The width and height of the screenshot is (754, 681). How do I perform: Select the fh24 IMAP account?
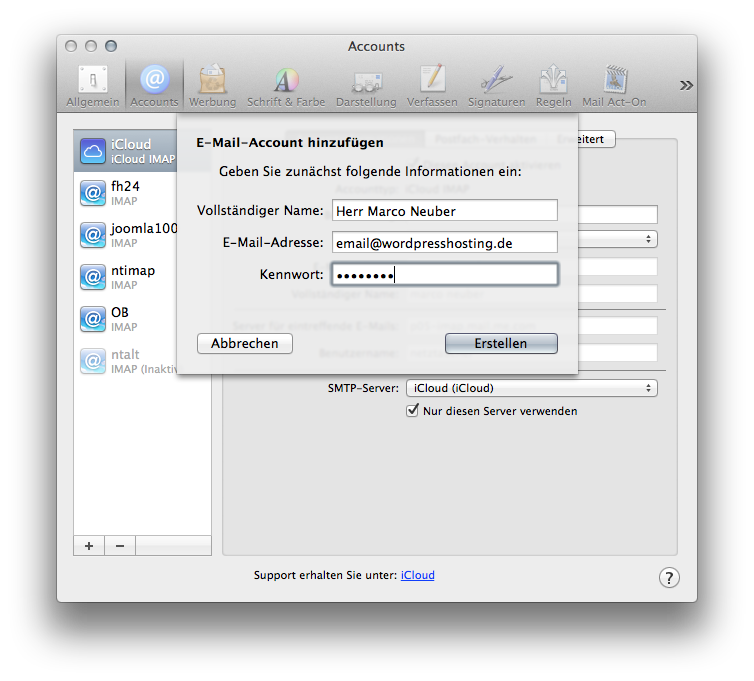[140, 193]
